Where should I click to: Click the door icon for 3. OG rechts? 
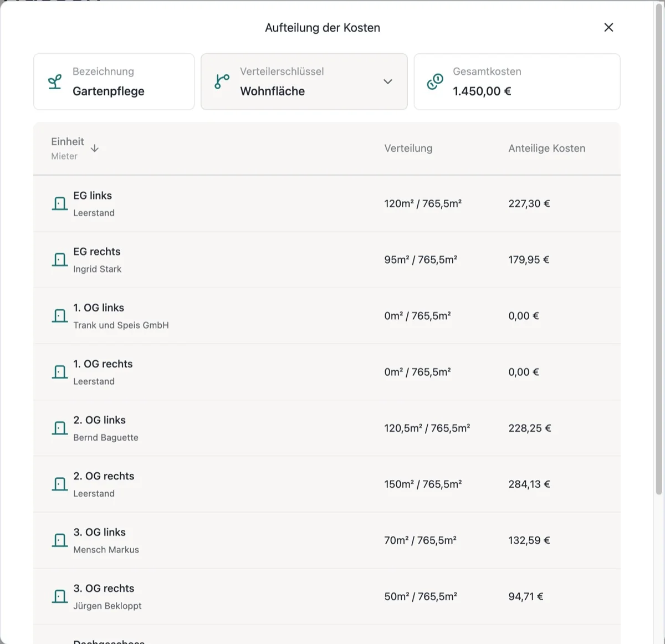coord(60,596)
